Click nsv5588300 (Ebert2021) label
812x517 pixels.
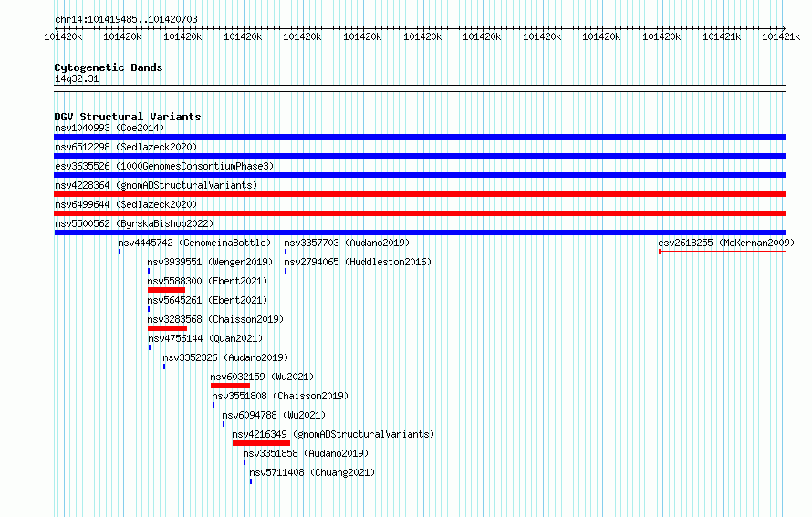pos(207,281)
